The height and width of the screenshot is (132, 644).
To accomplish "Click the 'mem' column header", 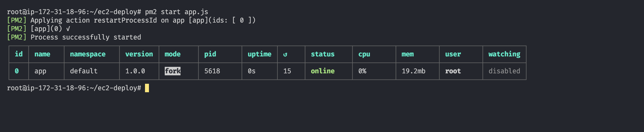I will tap(408, 54).
